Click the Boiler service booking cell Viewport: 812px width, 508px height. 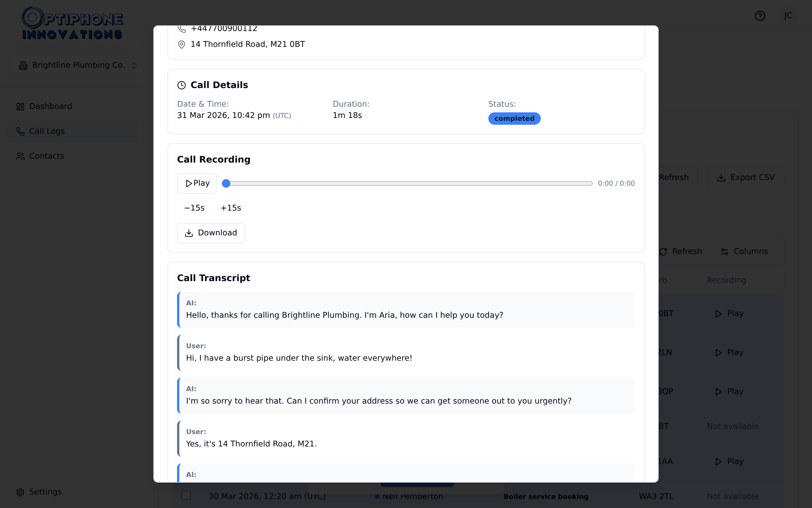tap(546, 497)
